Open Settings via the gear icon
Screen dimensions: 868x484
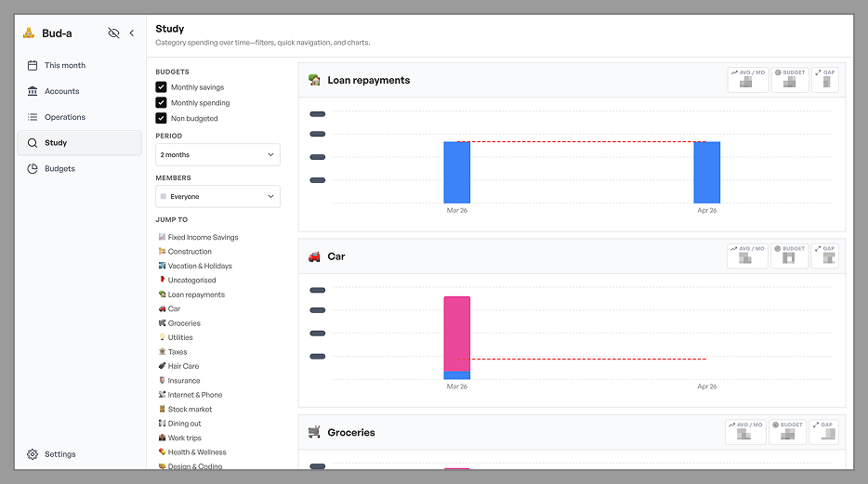pos(33,454)
